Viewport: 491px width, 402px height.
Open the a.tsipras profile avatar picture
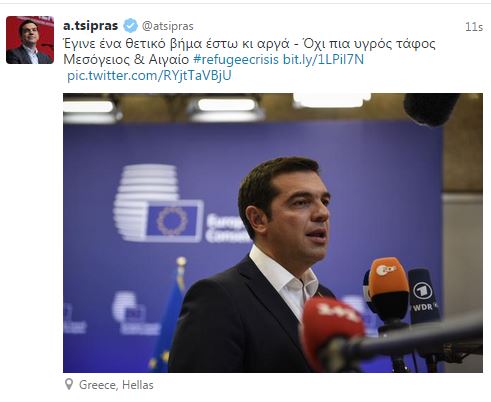click(30, 40)
